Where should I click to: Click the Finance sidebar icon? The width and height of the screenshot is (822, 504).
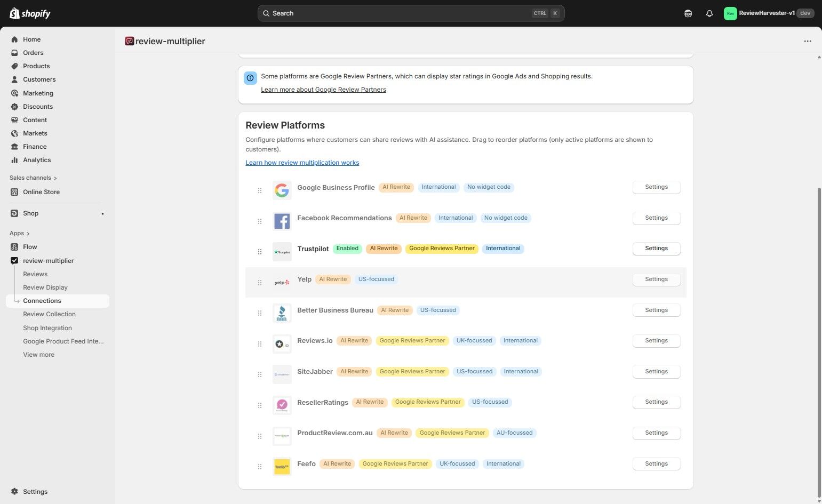click(14, 147)
